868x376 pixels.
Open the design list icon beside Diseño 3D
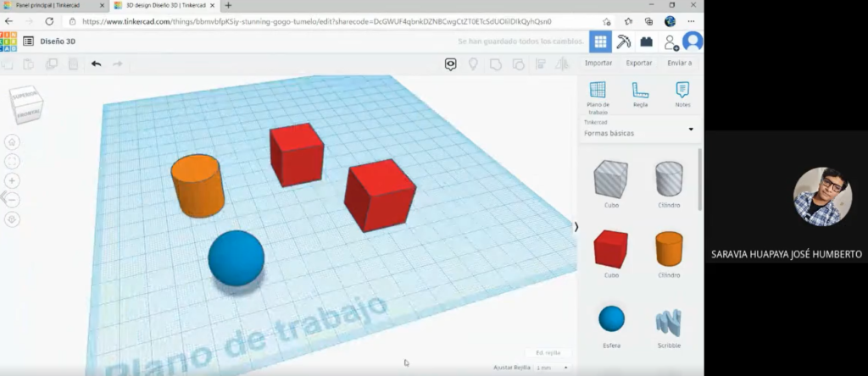pos(28,41)
